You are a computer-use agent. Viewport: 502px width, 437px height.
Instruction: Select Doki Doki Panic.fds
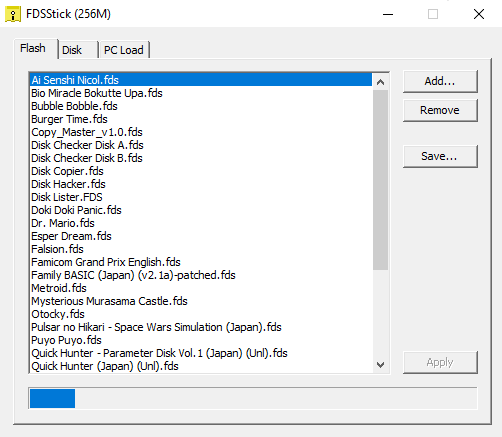(201, 210)
